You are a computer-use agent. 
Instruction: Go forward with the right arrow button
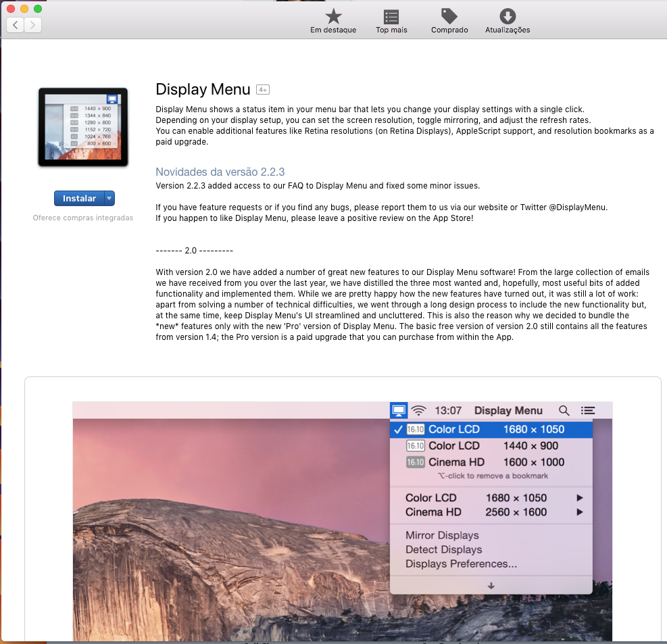32,25
